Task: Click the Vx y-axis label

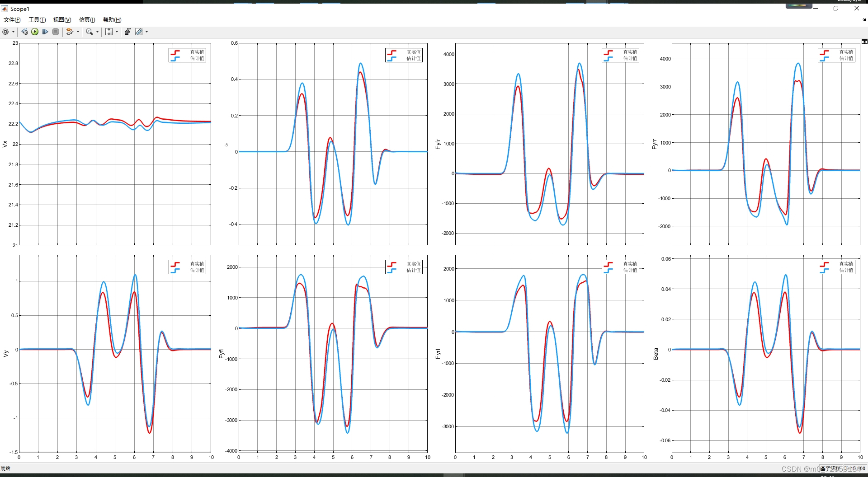Action: pos(5,144)
